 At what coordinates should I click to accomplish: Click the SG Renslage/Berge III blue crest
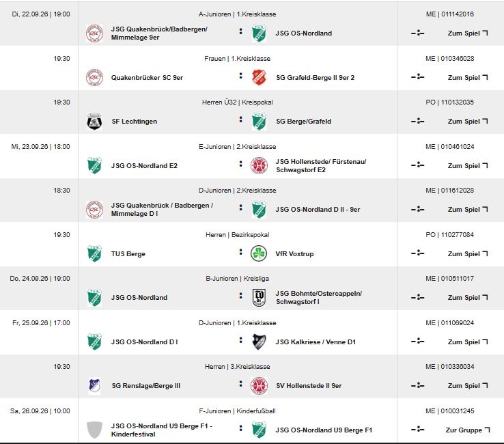pyautogui.click(x=94, y=385)
